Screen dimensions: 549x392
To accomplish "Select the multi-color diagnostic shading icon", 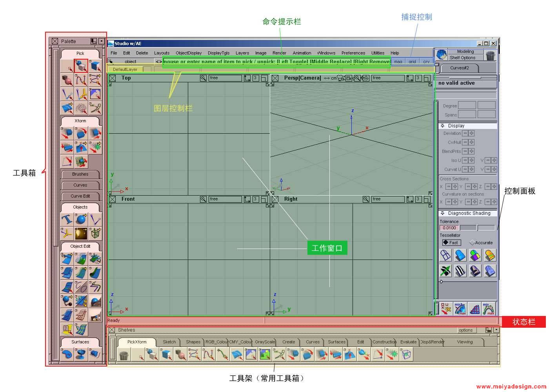I will coord(475,256).
